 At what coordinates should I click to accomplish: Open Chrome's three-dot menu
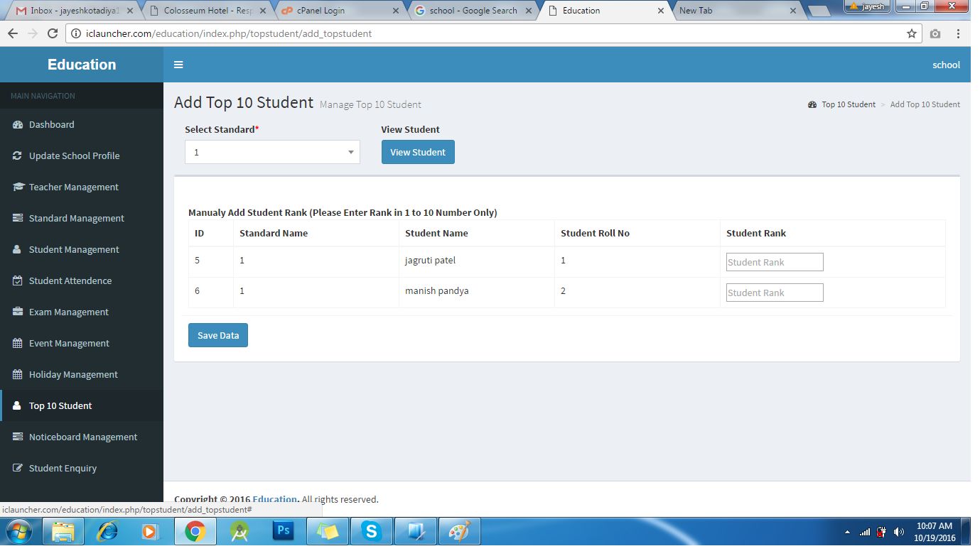(959, 33)
